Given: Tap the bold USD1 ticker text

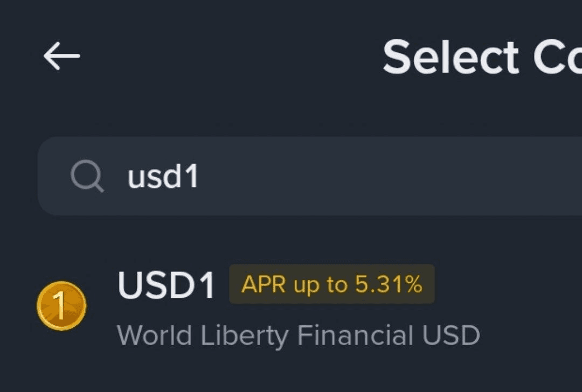Looking at the screenshot, I should [167, 285].
